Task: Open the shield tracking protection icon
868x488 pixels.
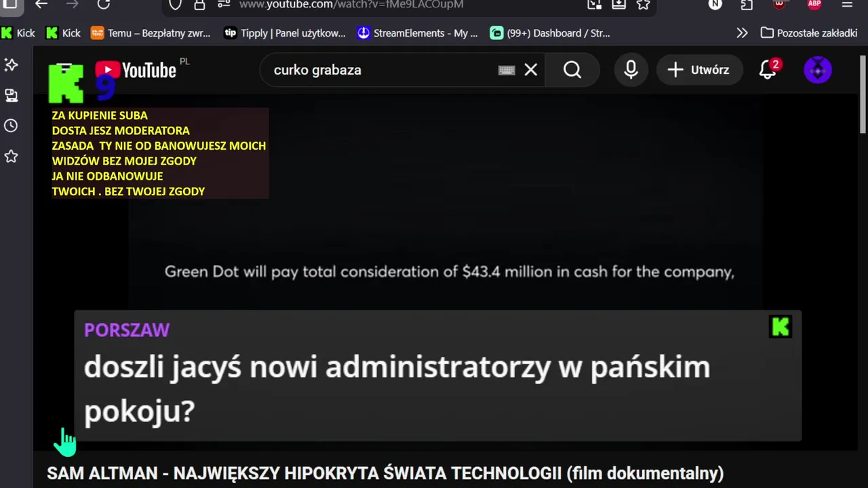Action: pyautogui.click(x=176, y=5)
